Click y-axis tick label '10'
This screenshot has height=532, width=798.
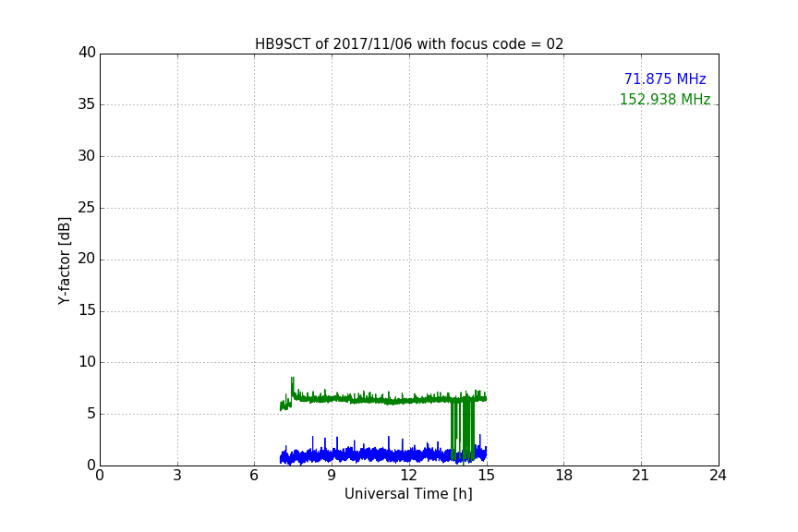(87, 362)
